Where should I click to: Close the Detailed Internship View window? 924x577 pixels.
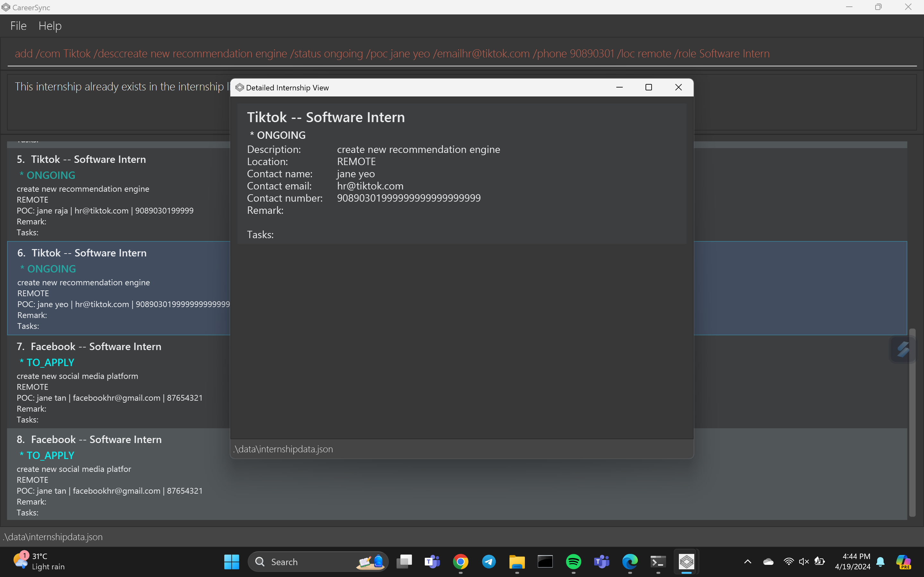678,88
